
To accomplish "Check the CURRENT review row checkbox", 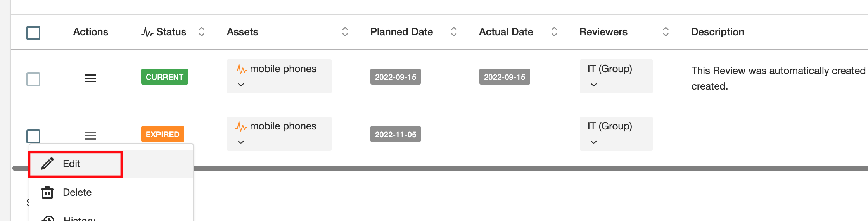I will (x=33, y=79).
